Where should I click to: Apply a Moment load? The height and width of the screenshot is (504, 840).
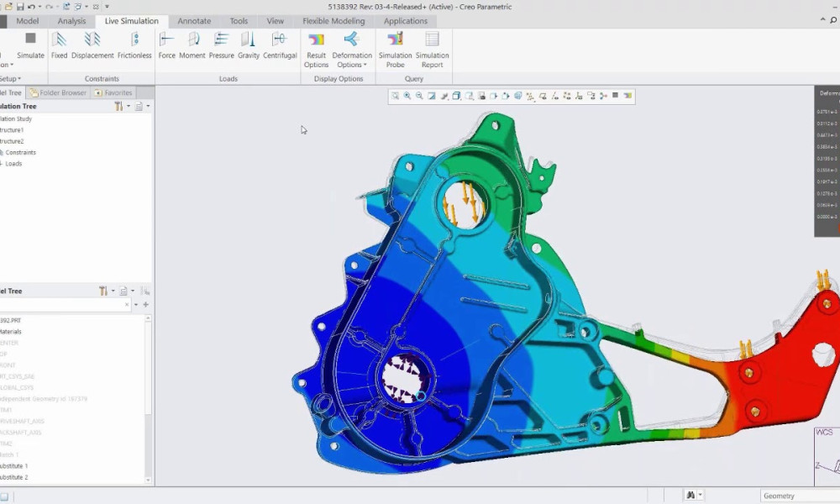(192, 45)
